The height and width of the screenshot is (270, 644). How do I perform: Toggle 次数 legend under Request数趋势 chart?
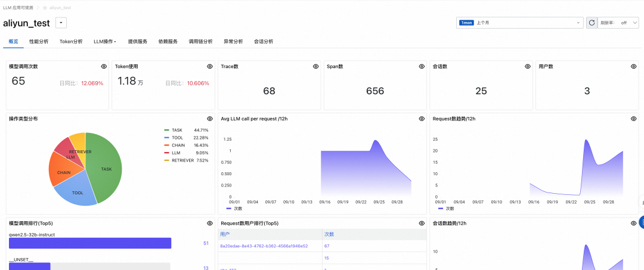click(447, 209)
